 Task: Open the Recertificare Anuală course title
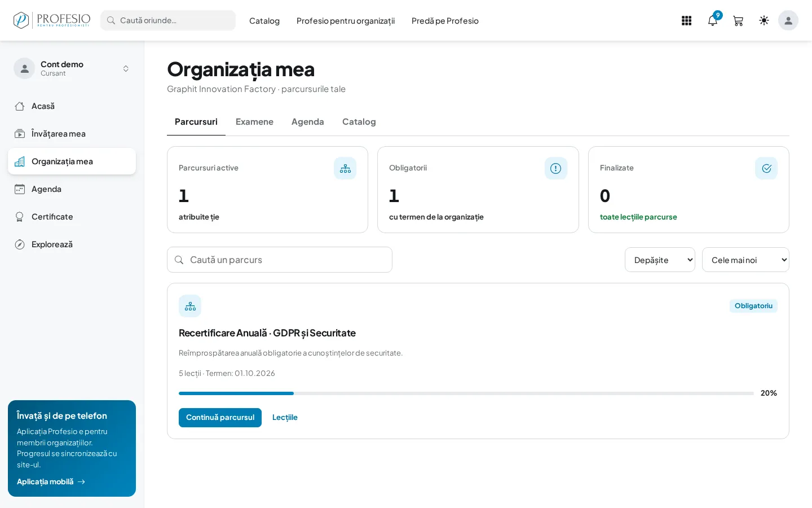pyautogui.click(x=267, y=333)
